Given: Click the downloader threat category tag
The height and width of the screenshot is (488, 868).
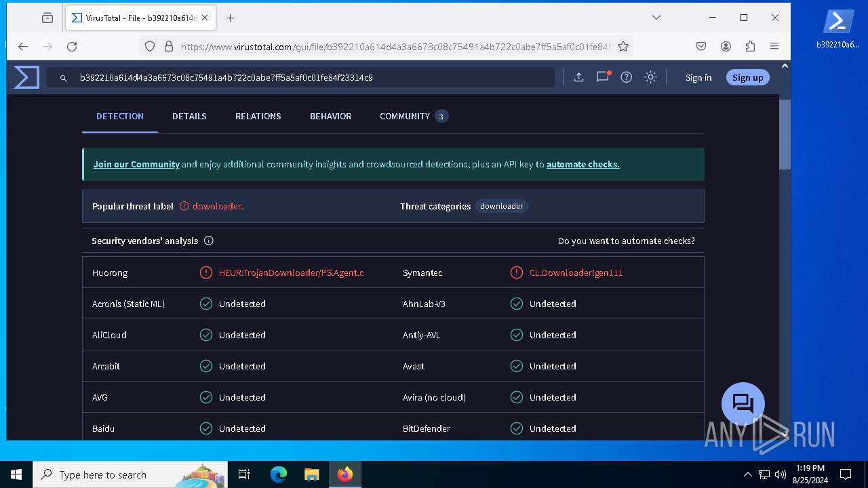Looking at the screenshot, I should point(501,206).
